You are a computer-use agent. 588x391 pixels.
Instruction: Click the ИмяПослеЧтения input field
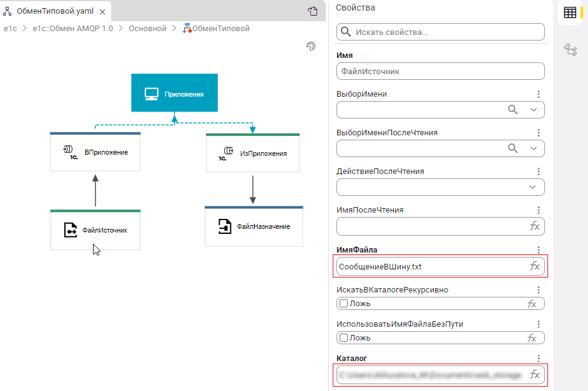[441, 226]
